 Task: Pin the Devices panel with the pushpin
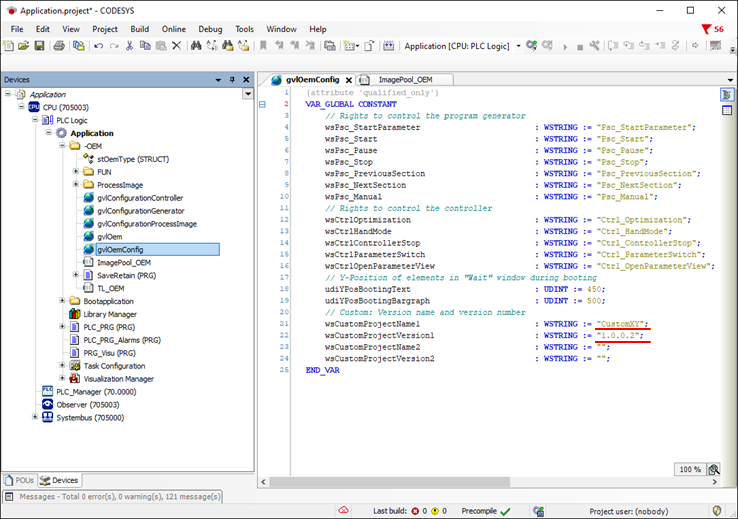point(232,80)
